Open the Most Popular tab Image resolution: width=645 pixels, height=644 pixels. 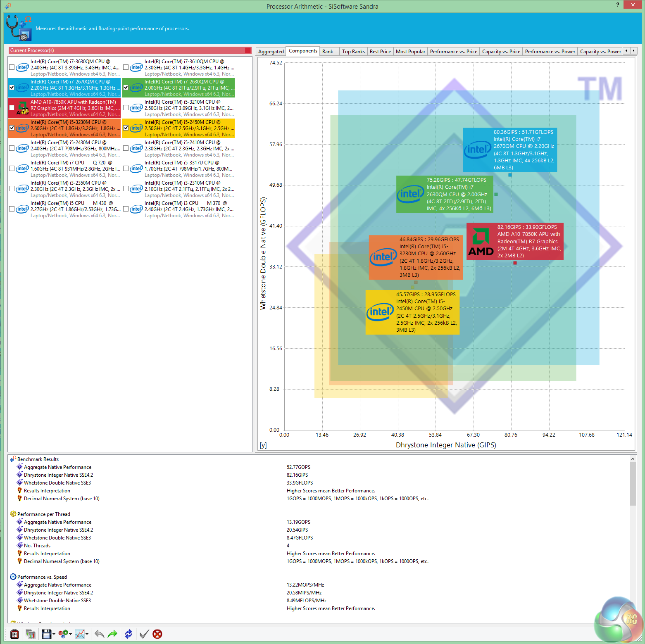(x=410, y=52)
